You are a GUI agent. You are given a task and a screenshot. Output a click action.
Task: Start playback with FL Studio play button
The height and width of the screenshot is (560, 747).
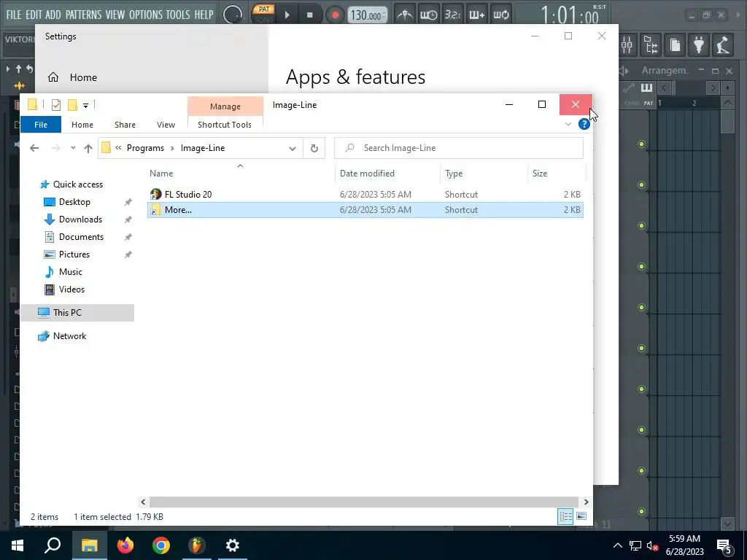(x=287, y=15)
